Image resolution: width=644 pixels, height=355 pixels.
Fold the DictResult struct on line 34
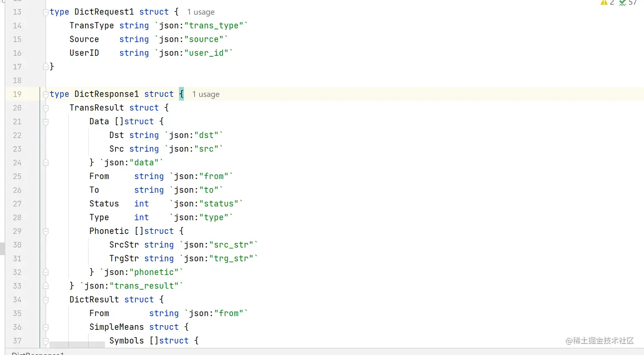point(46,300)
